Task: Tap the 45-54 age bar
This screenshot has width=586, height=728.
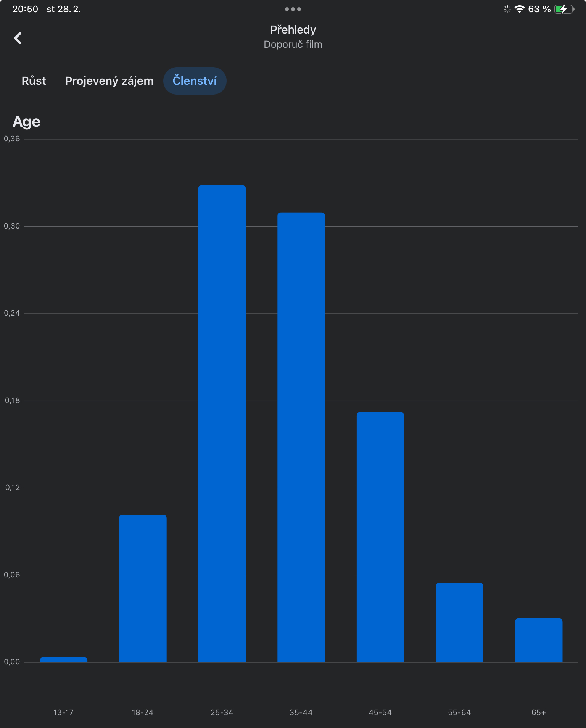Action: pos(380,537)
